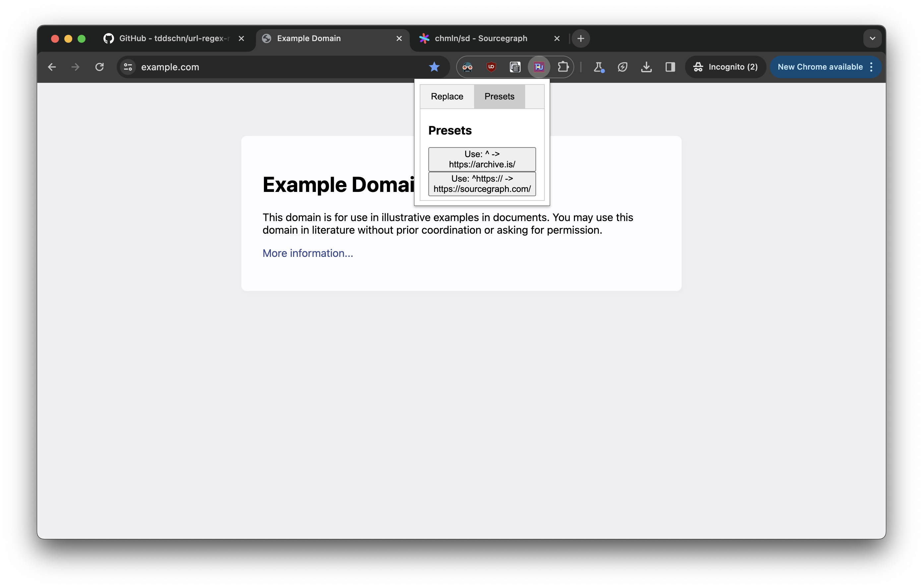Open the site information controls icon

pyautogui.click(x=128, y=67)
